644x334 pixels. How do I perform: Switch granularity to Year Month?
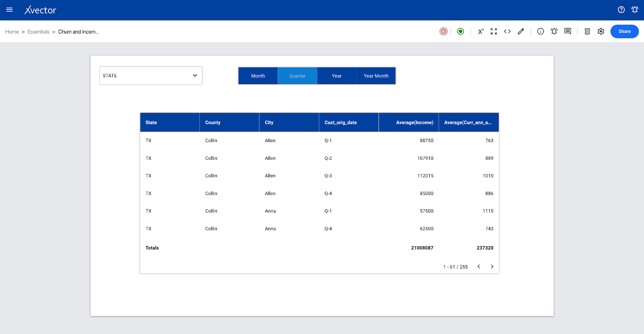(x=376, y=76)
